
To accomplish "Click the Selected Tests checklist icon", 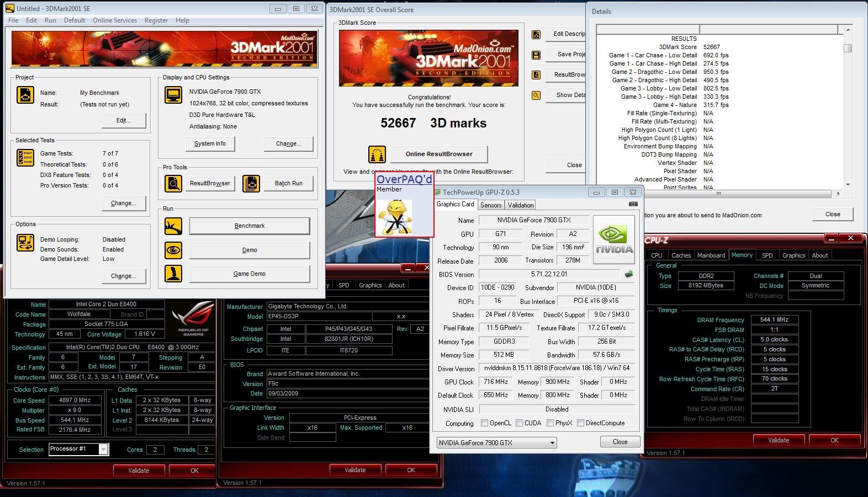I will (x=25, y=158).
